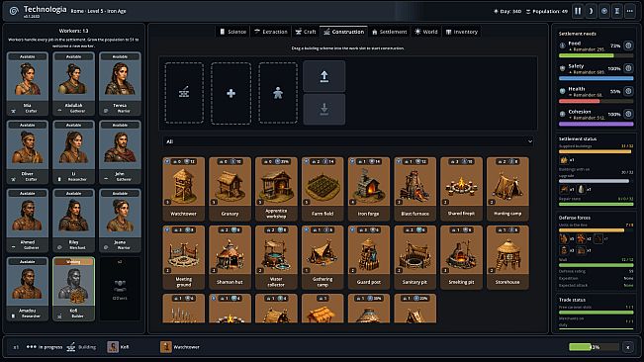Select worker Amadou the Researcher
This screenshot has width=644, height=362.
pos(27,289)
